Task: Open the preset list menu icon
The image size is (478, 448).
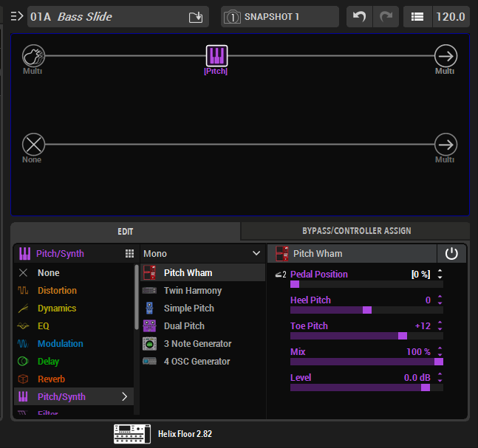Action: pos(16,16)
